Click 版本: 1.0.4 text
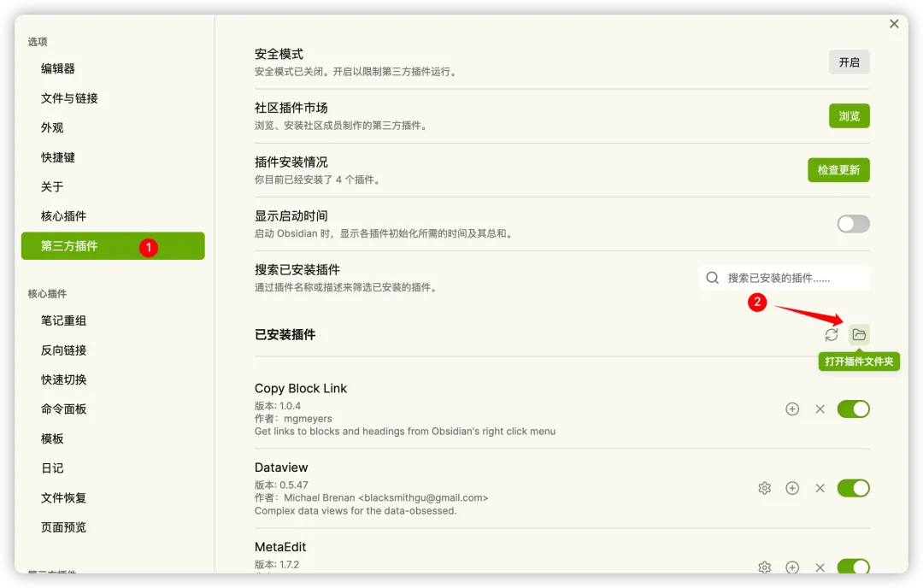The image size is (923, 588). point(278,406)
